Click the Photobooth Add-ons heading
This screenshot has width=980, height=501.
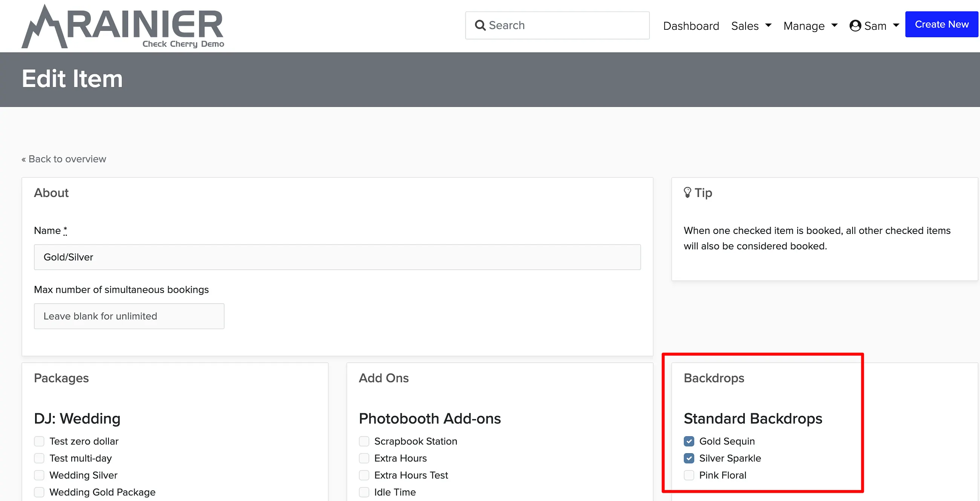[x=430, y=419]
